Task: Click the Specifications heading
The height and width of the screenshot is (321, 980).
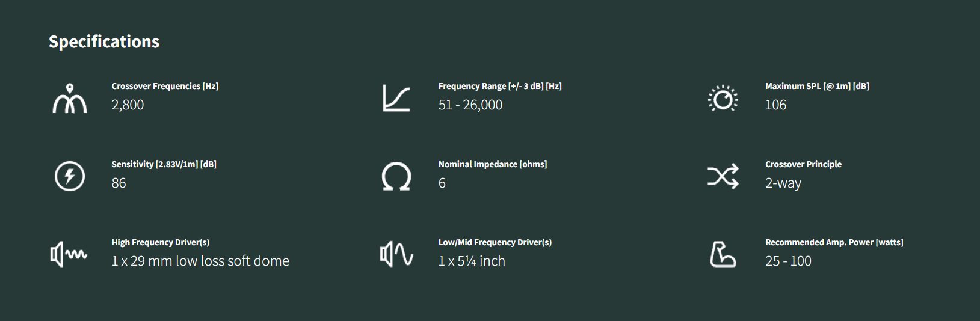Action: click(x=104, y=41)
